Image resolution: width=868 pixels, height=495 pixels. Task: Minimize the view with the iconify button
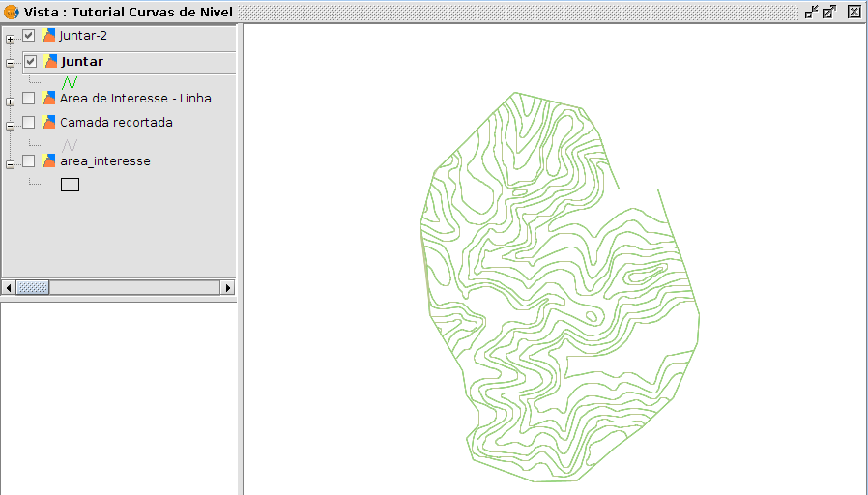pyautogui.click(x=811, y=12)
